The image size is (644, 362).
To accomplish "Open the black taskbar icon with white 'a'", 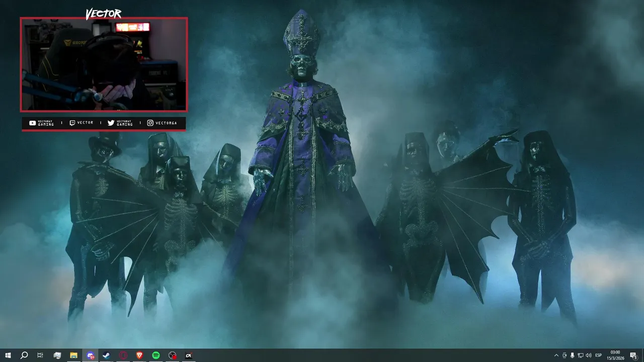I will pos(189,355).
